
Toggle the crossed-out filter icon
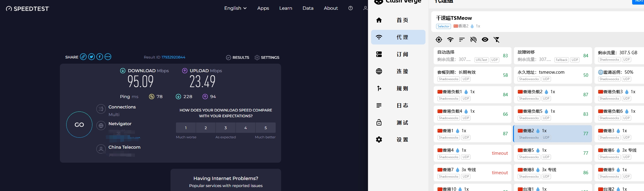click(x=497, y=40)
